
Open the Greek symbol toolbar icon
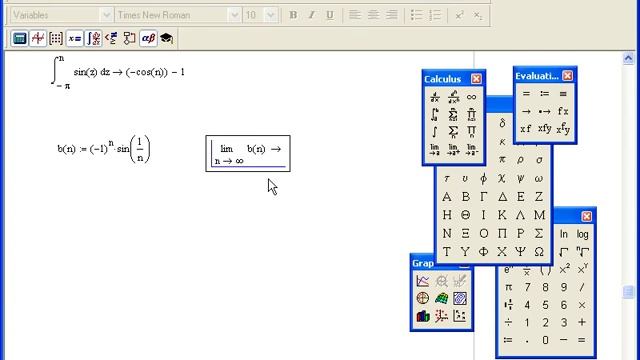tap(148, 38)
